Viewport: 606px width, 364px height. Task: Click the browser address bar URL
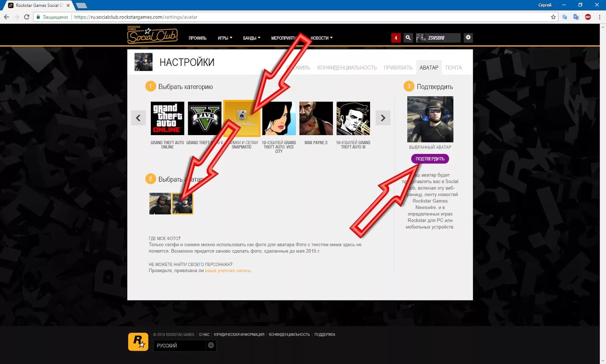click(136, 17)
